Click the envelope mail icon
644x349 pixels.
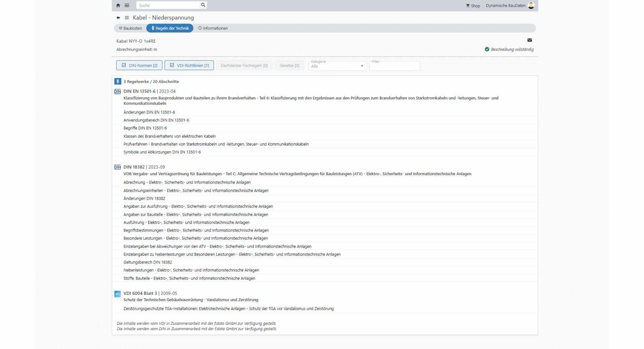[530, 40]
